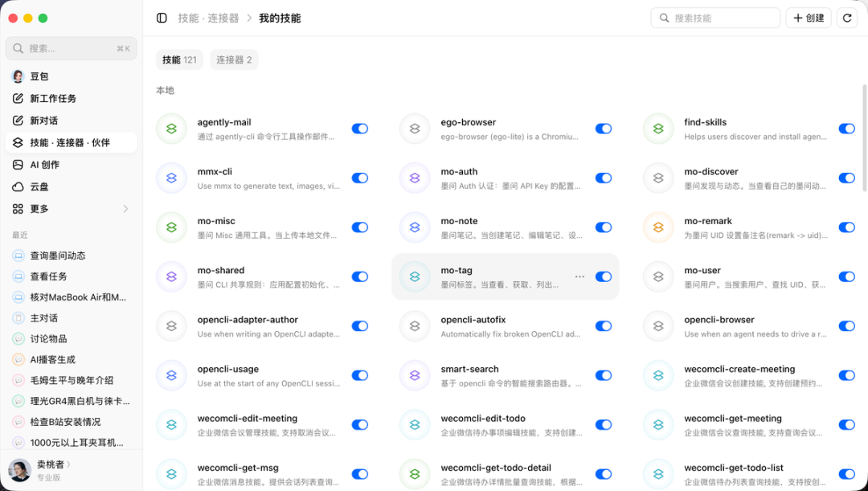The height and width of the screenshot is (491, 868).
Task: Open the mo-tag more options icon
Action: (x=579, y=276)
